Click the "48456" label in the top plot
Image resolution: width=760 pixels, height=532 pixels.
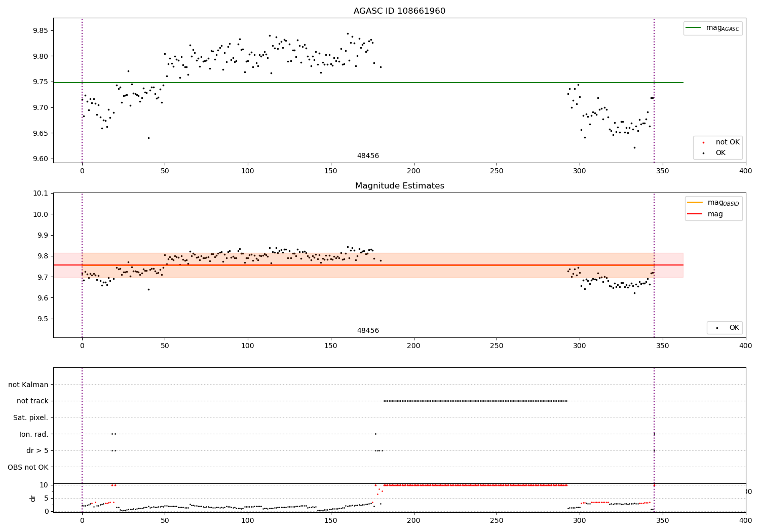tap(368, 156)
